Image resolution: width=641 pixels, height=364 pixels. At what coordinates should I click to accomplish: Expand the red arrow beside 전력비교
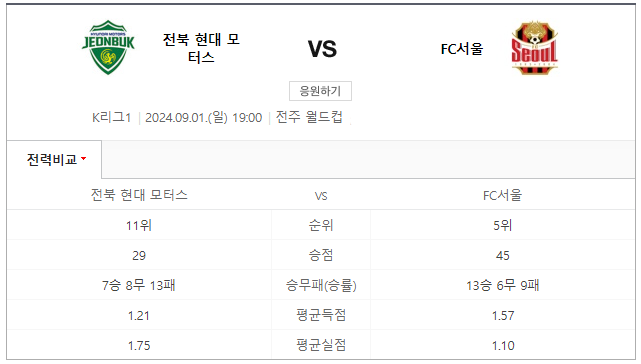83,158
